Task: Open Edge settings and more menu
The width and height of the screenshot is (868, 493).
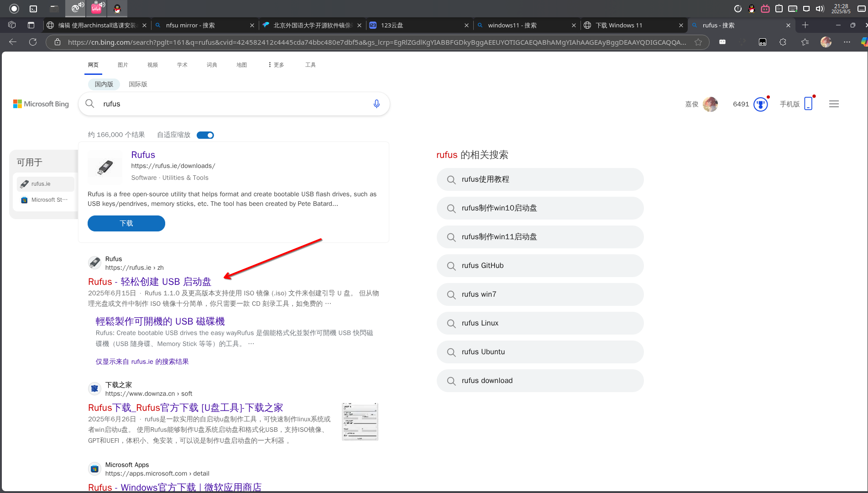Action: tap(847, 42)
